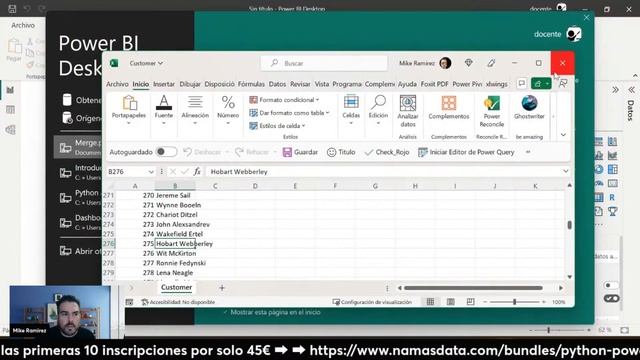Open Configuración de visualización

pos(372,302)
